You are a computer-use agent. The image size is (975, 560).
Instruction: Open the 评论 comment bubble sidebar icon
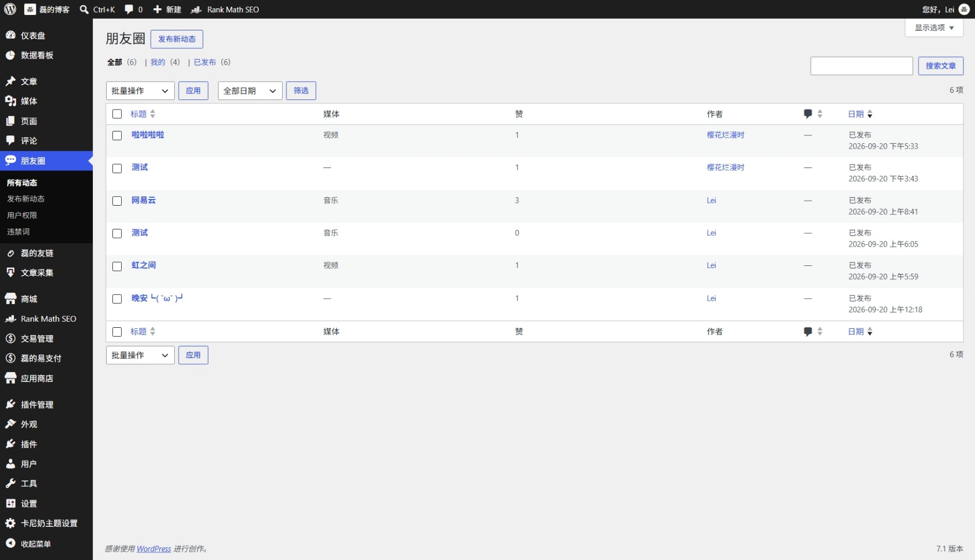point(11,140)
